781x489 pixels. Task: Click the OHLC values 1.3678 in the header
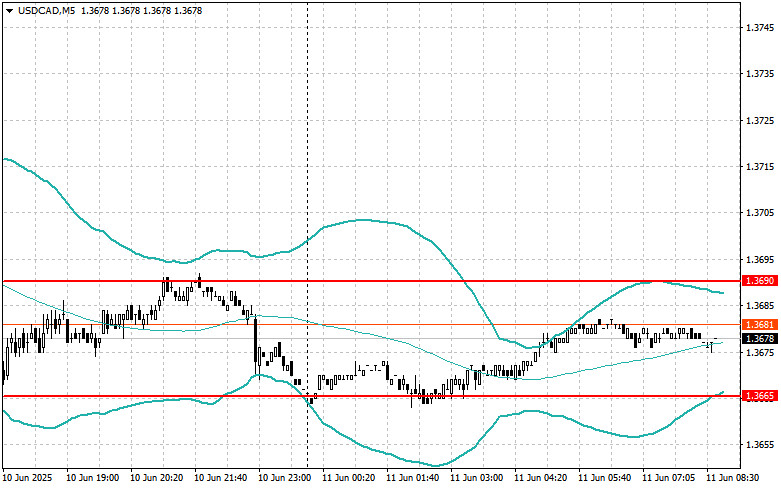pos(141,10)
